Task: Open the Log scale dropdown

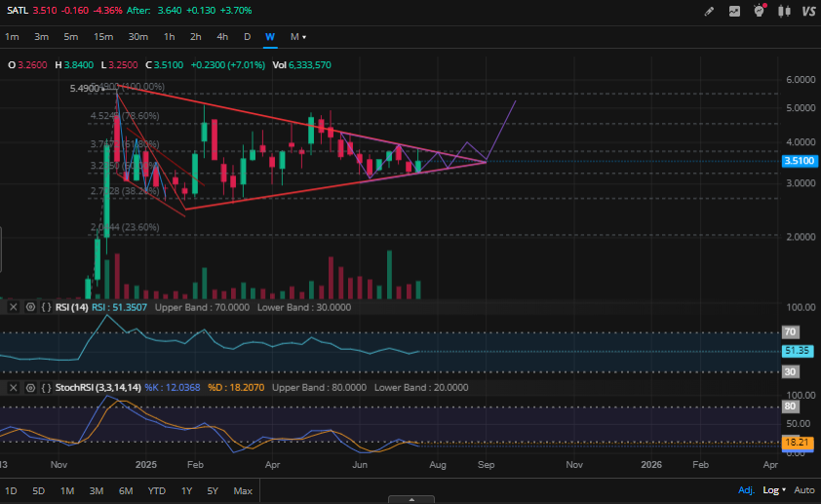Action: point(774,490)
